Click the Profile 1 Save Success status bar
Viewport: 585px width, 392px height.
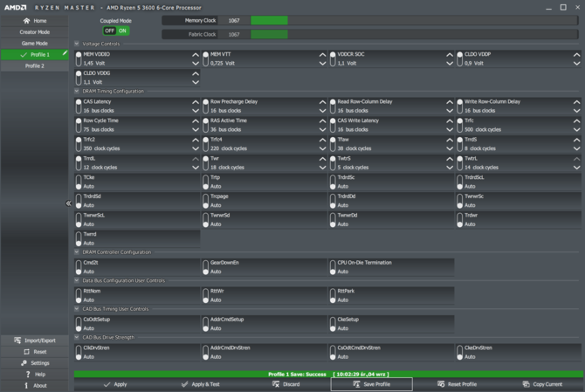click(x=328, y=374)
